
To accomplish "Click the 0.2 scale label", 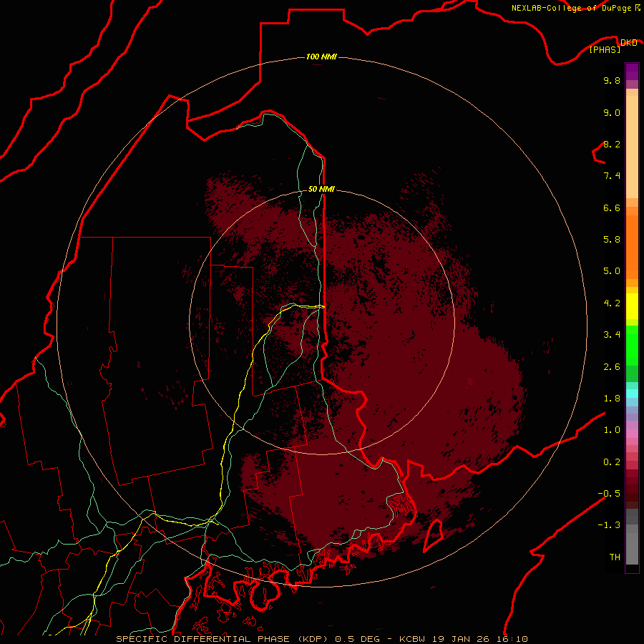I will 612,462.
